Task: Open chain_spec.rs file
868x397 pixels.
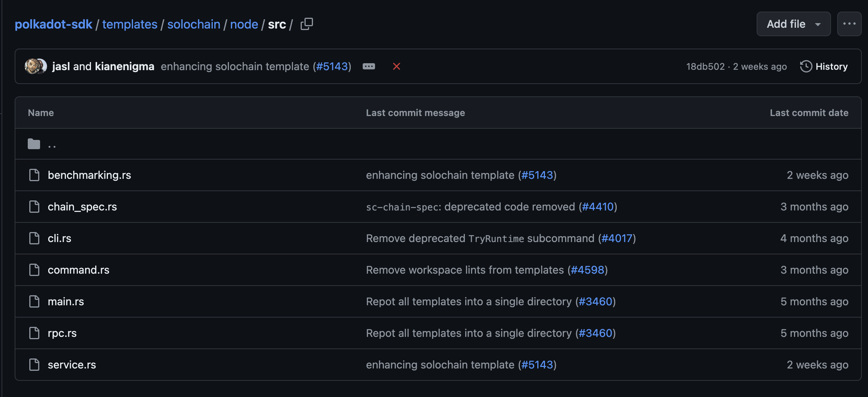Action: point(82,207)
